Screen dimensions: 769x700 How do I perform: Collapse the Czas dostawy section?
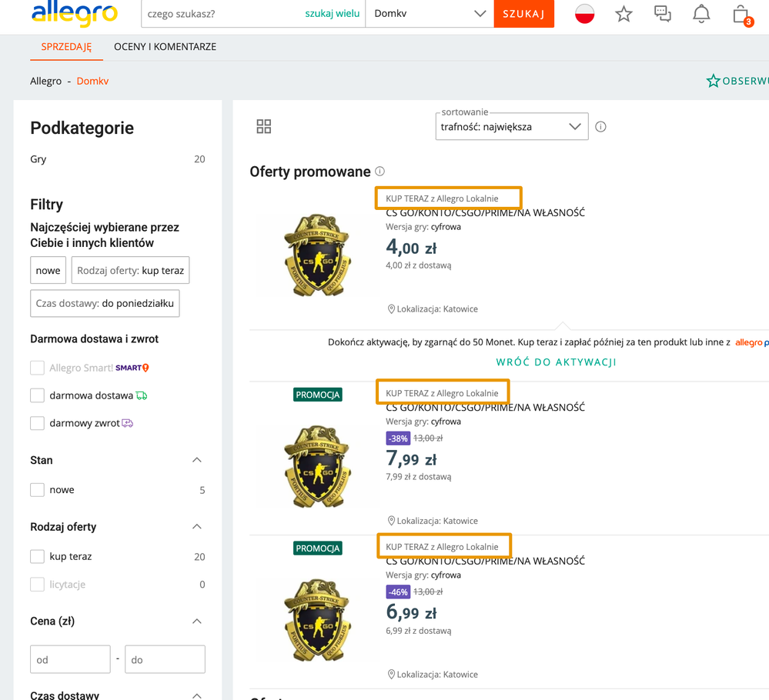click(196, 695)
